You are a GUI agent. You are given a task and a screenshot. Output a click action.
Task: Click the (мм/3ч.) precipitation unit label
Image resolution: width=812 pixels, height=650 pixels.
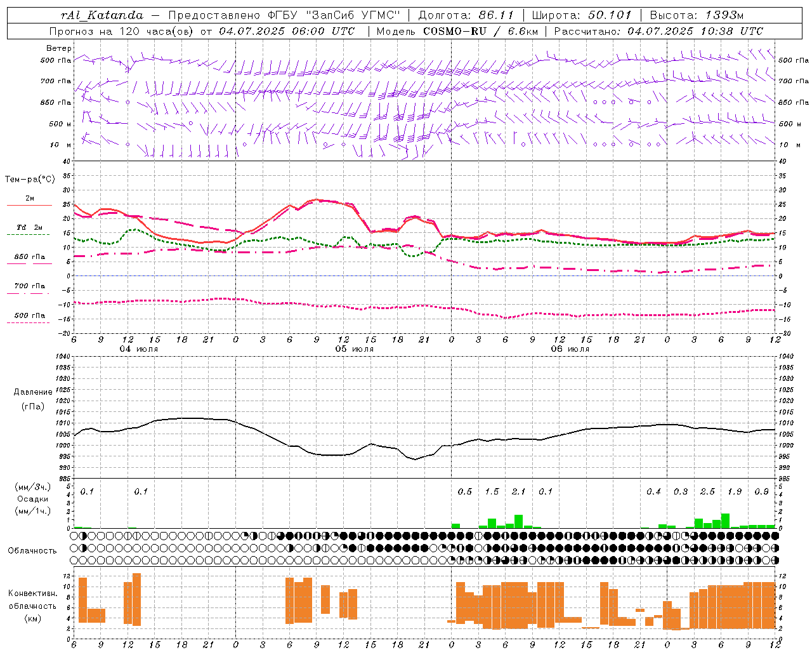pyautogui.click(x=33, y=487)
